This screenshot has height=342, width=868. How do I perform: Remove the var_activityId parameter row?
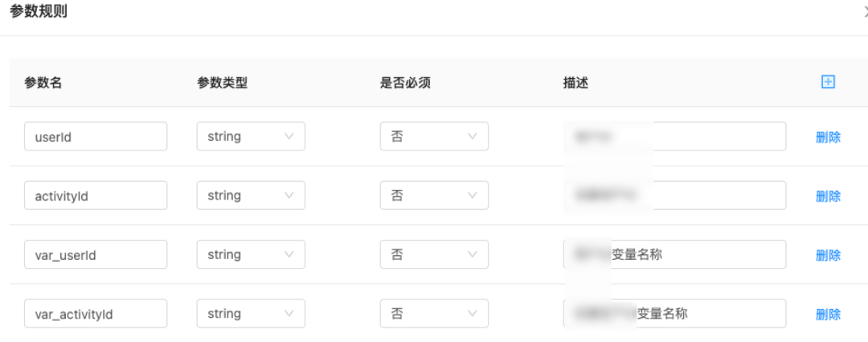828,315
